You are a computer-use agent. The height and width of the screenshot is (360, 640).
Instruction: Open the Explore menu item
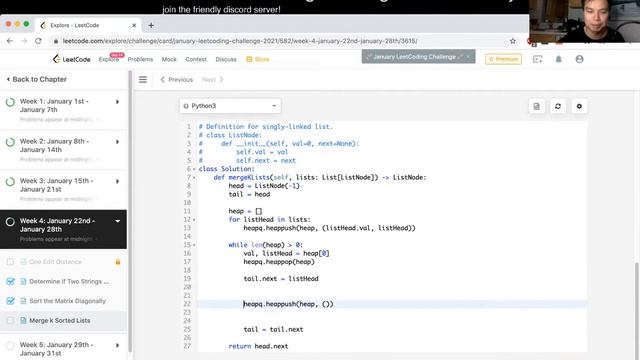coord(109,59)
